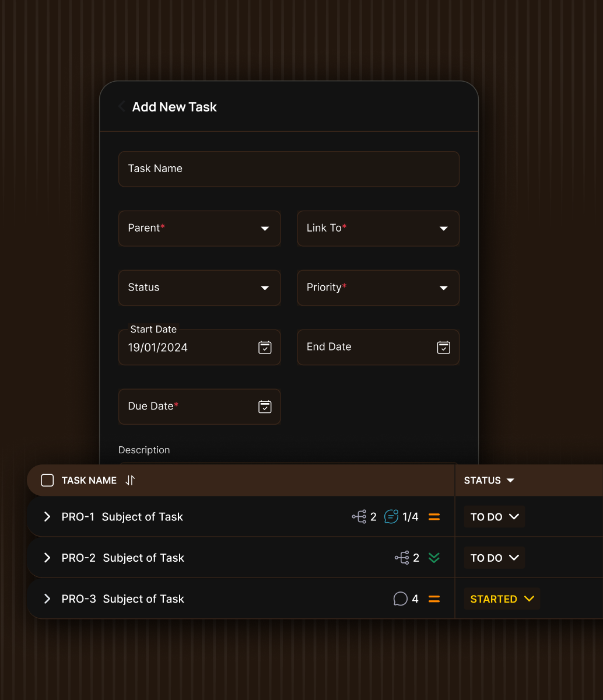Click the subtasks icon in the PRO-2 row
This screenshot has width=603, height=700.
pos(402,558)
